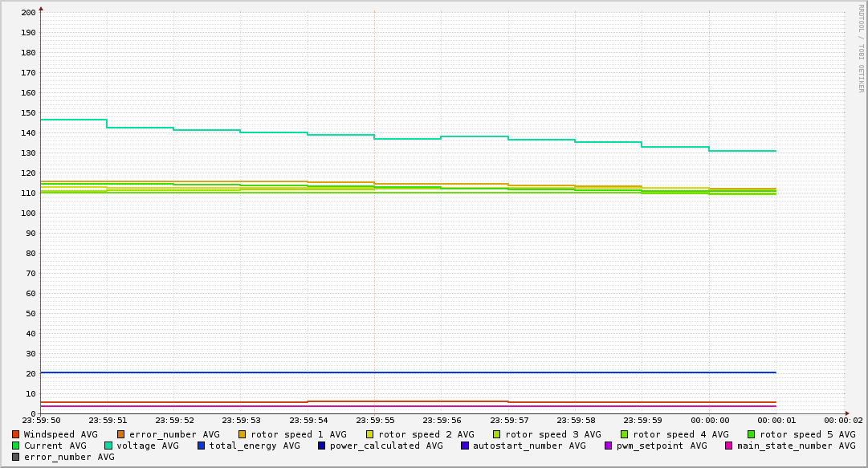868x468 pixels.
Task: Click the orange error_number AVG legend swatch
Action: click(x=121, y=434)
